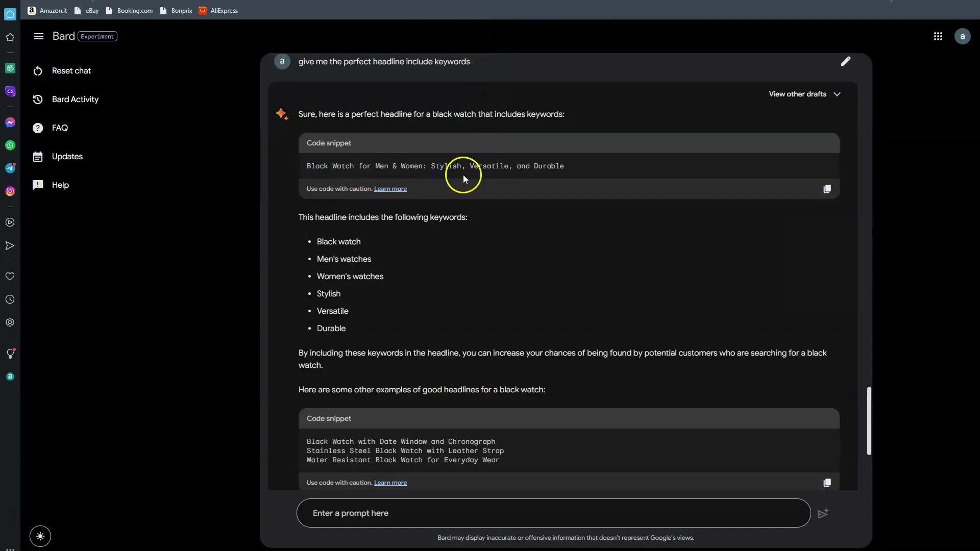Click the 'Stylish' bullet text
Viewport: 980px width, 551px height.
[x=329, y=294]
